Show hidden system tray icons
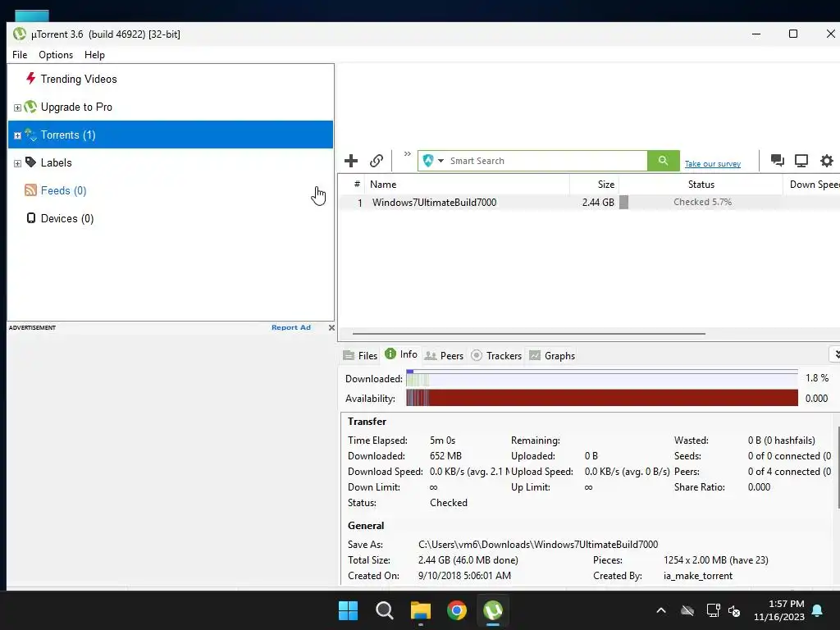The height and width of the screenshot is (630, 840). point(661,610)
